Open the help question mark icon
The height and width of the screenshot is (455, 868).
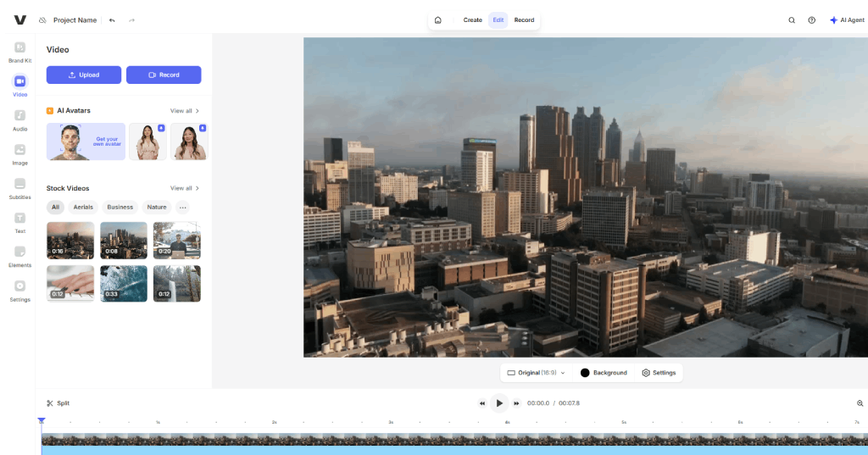coord(811,20)
